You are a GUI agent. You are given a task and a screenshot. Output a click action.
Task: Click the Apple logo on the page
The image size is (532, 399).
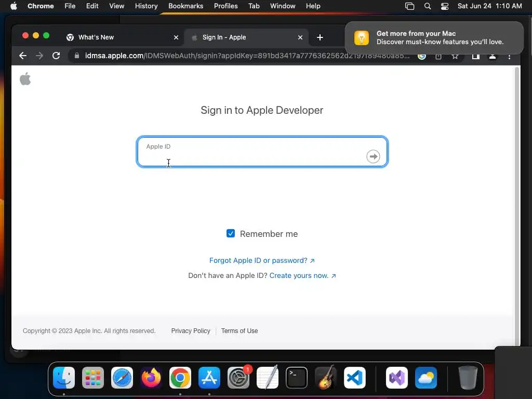25,79
